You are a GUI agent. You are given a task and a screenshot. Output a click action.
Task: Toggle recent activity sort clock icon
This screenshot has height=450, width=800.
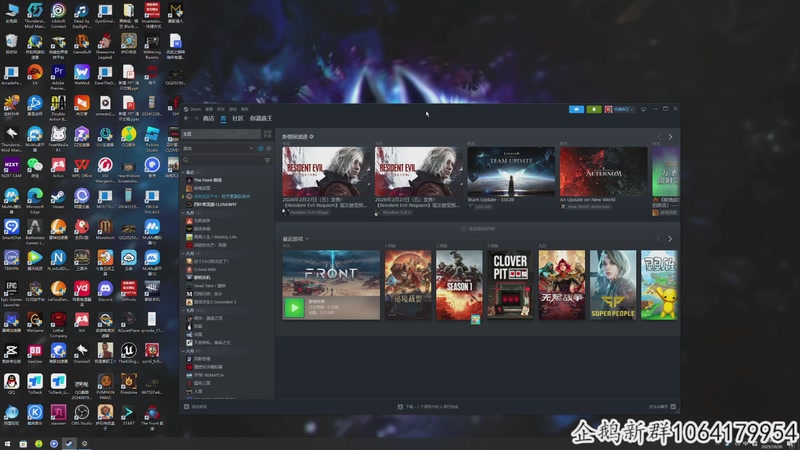(x=261, y=148)
